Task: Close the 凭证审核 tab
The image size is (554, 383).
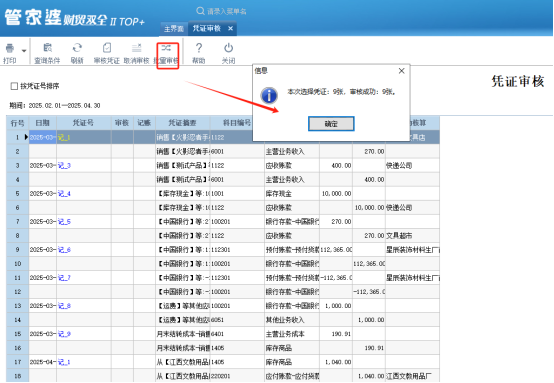Action: [230, 28]
